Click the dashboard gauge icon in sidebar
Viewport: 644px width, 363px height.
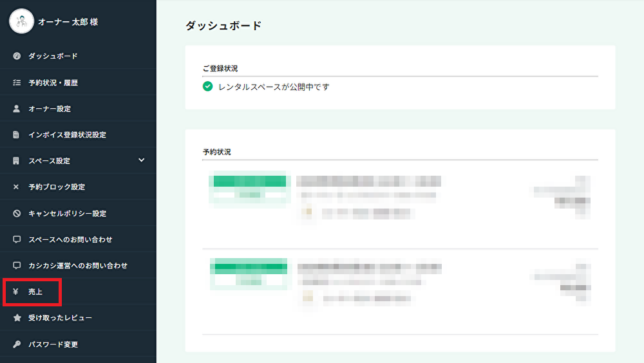click(x=17, y=56)
